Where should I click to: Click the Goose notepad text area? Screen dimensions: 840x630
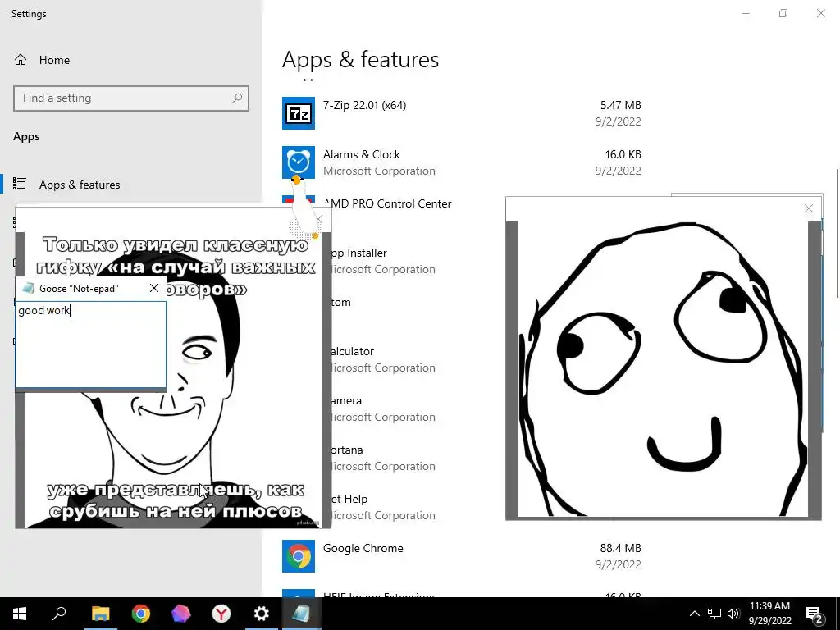91,344
